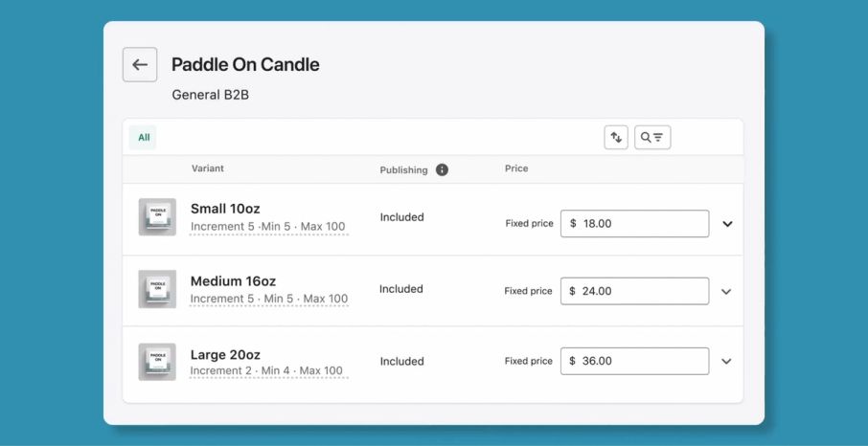868x446 pixels.
Task: Click the Small 10oz candle thumbnail
Action: coord(157,217)
